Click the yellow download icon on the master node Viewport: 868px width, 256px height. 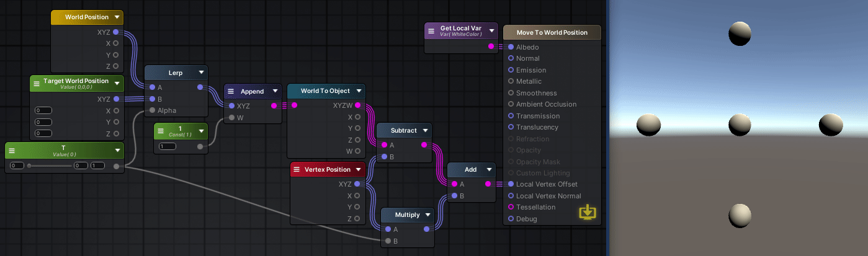[x=587, y=213]
